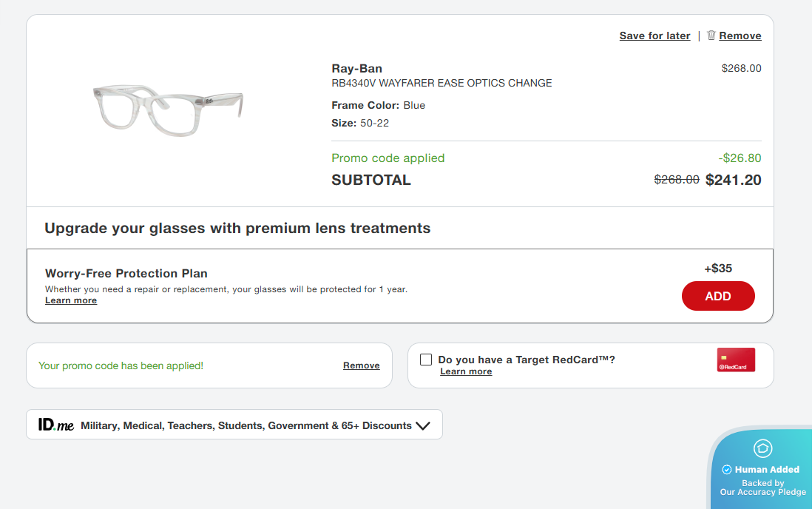Click the house icon in the accuracy badge
This screenshot has width=812, height=509.
pos(762,448)
